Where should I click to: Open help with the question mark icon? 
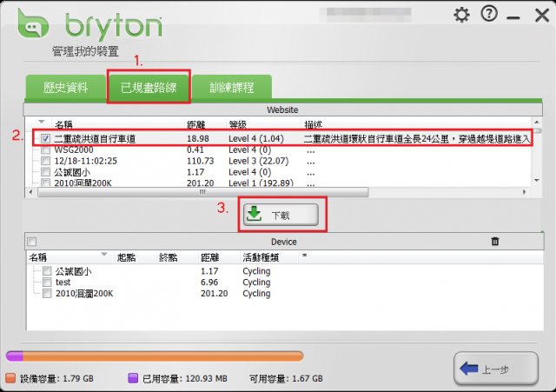pyautogui.click(x=489, y=14)
